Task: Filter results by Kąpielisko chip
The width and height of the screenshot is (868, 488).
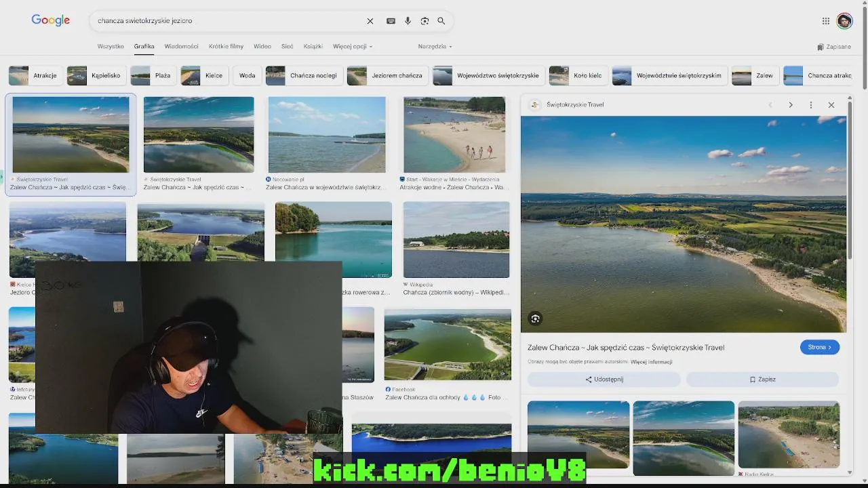Action: [96, 75]
